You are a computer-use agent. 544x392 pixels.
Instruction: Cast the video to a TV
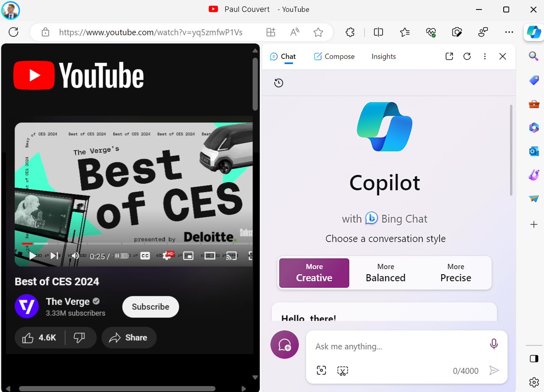click(x=231, y=256)
